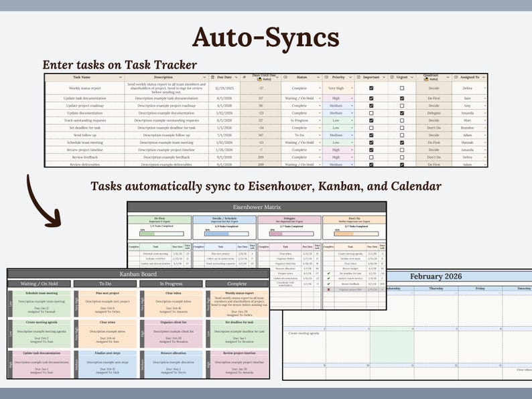Viewport: 532px width, 399px height.
Task: Open the Status column header filter arrow
Action: 318,77
